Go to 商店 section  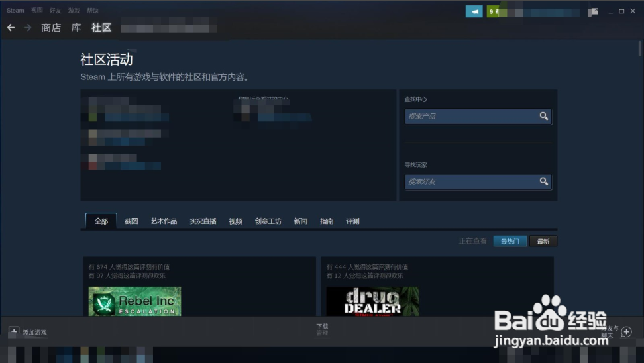click(x=51, y=28)
